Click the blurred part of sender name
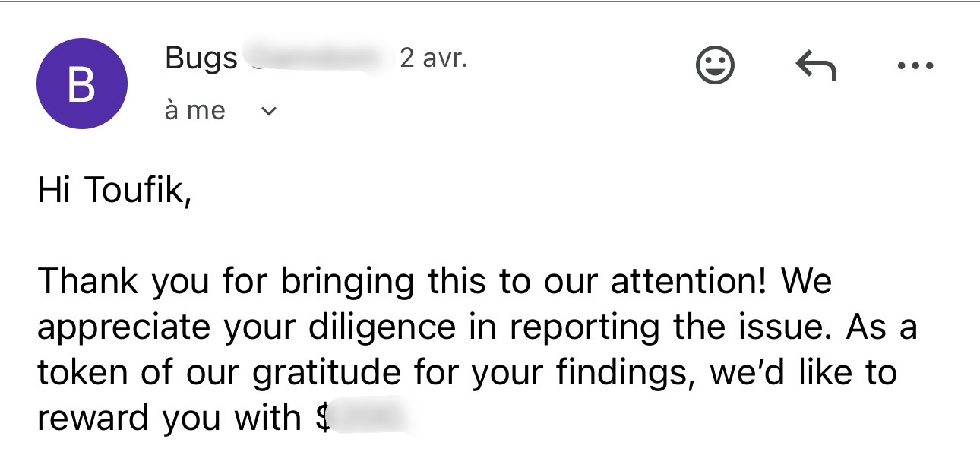Screen dimensions: 980x474 [x=315, y=58]
